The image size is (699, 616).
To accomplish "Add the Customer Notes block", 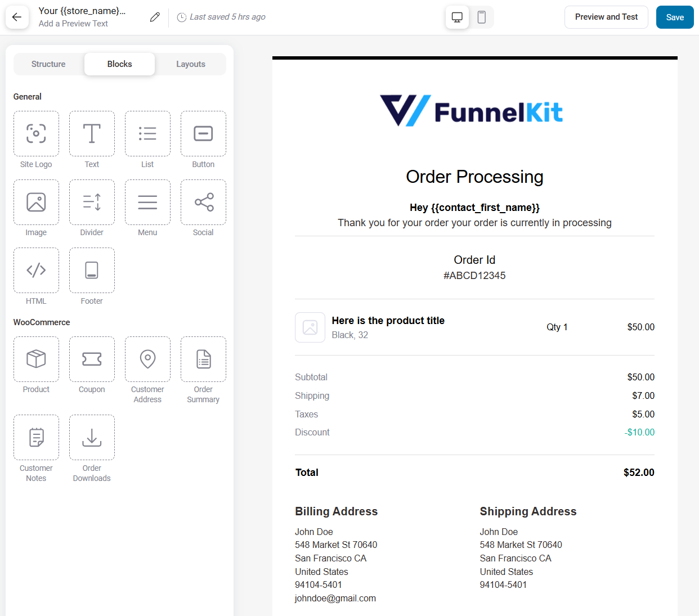I will (x=36, y=438).
